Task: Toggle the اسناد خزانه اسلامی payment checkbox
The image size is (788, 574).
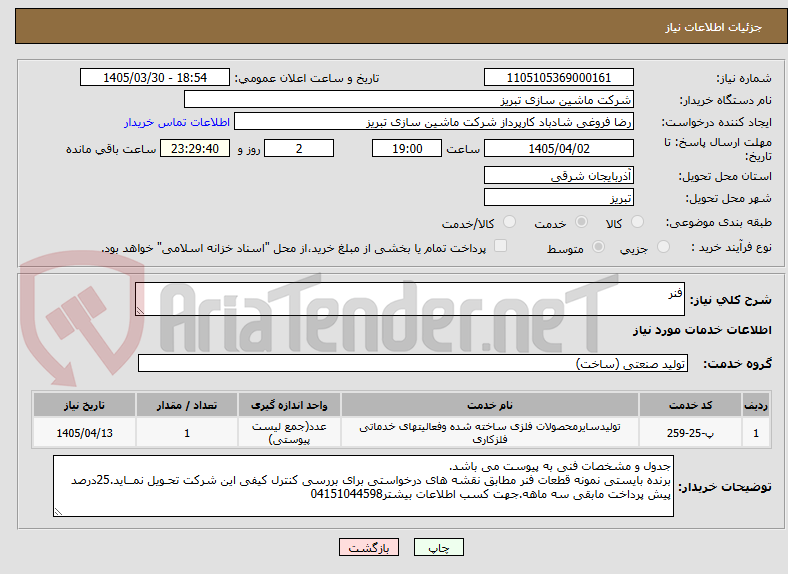Action: tap(500, 246)
